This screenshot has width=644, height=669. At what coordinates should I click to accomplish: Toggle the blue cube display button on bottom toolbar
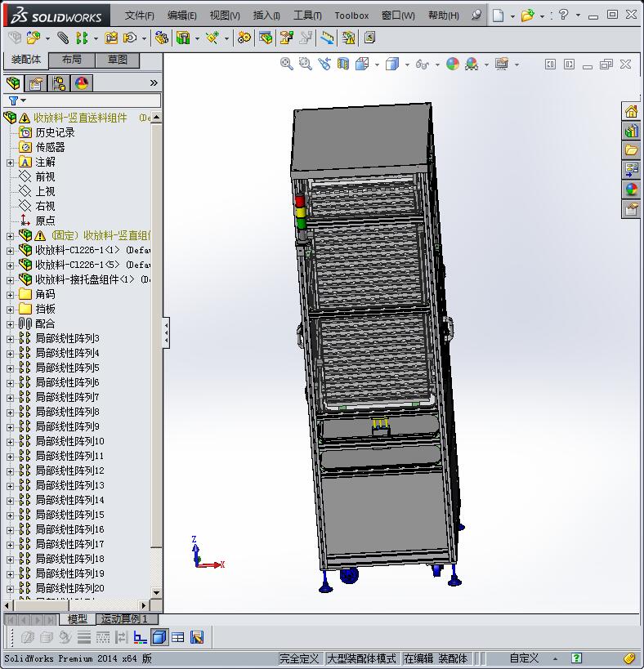pyautogui.click(x=159, y=637)
